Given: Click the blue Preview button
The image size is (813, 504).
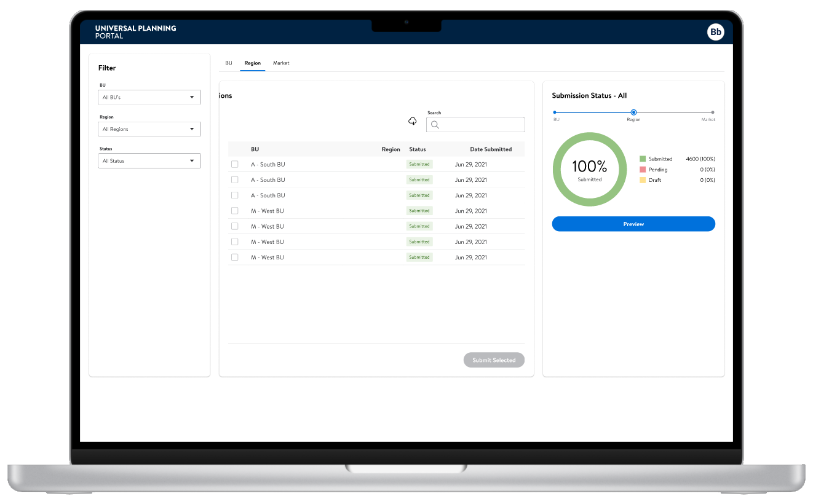Looking at the screenshot, I should [x=633, y=224].
